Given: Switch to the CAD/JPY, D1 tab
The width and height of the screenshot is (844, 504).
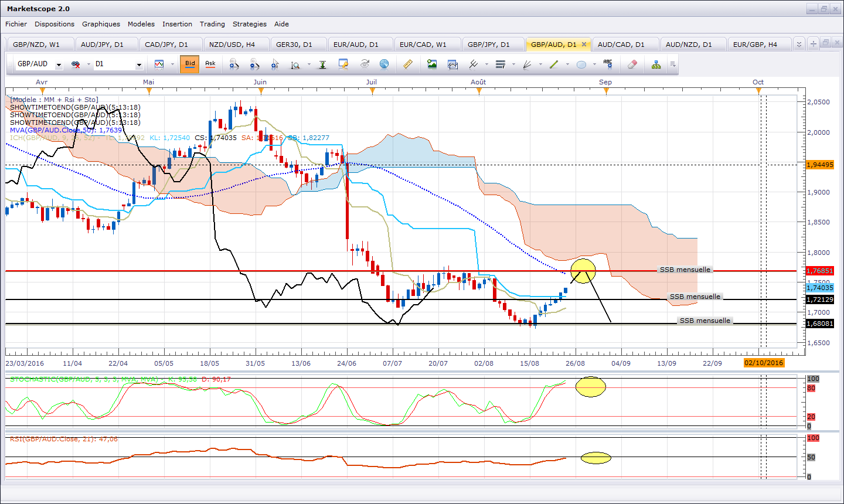Looking at the screenshot, I should (x=171, y=45).
